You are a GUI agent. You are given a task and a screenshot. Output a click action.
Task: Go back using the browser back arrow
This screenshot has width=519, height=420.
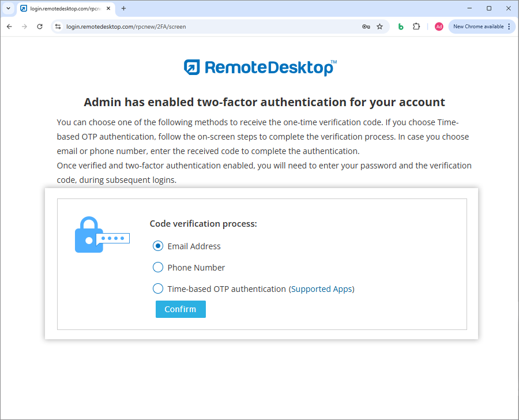pyautogui.click(x=9, y=27)
